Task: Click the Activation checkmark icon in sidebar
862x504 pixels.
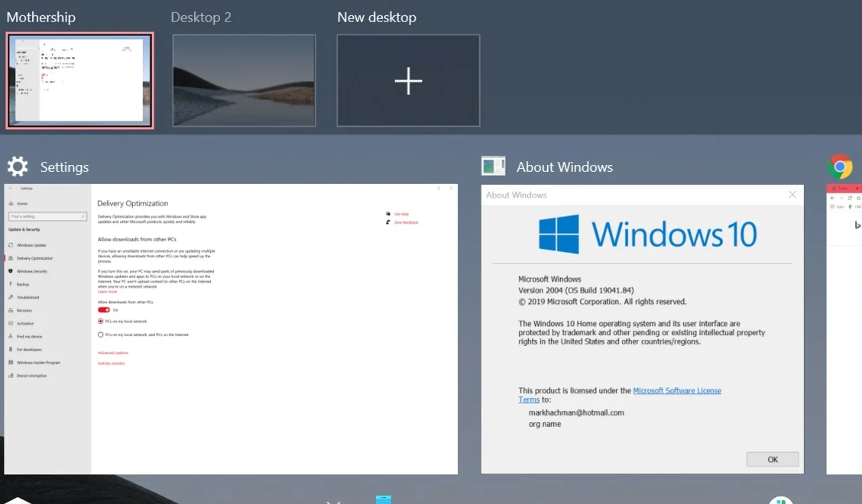Action: 11,323
